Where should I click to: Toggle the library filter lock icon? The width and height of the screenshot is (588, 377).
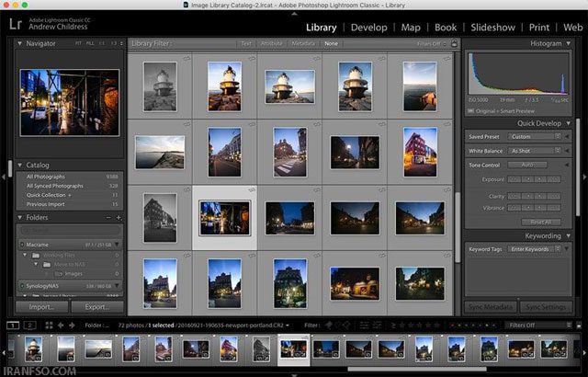click(x=454, y=43)
